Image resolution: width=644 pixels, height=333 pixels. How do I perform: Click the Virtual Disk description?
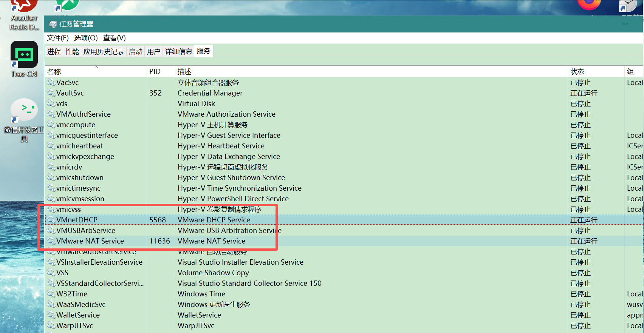pos(196,103)
